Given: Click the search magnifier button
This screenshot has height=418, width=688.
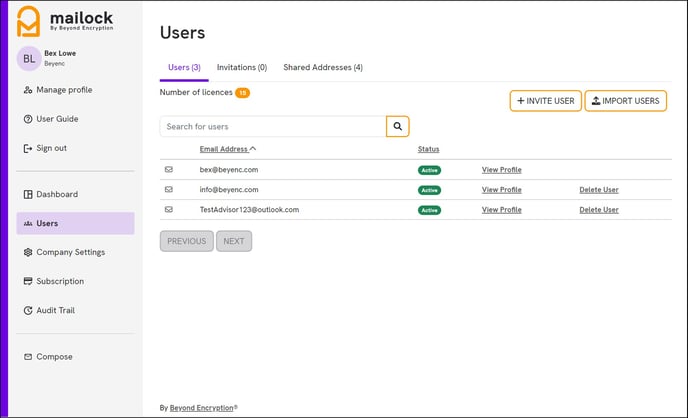Looking at the screenshot, I should (x=398, y=126).
